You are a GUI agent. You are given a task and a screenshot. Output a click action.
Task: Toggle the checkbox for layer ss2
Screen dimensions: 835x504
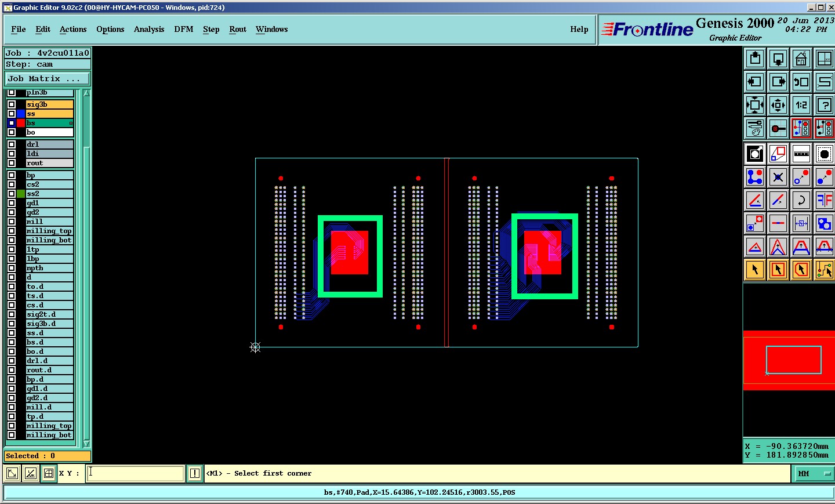[x=11, y=194]
